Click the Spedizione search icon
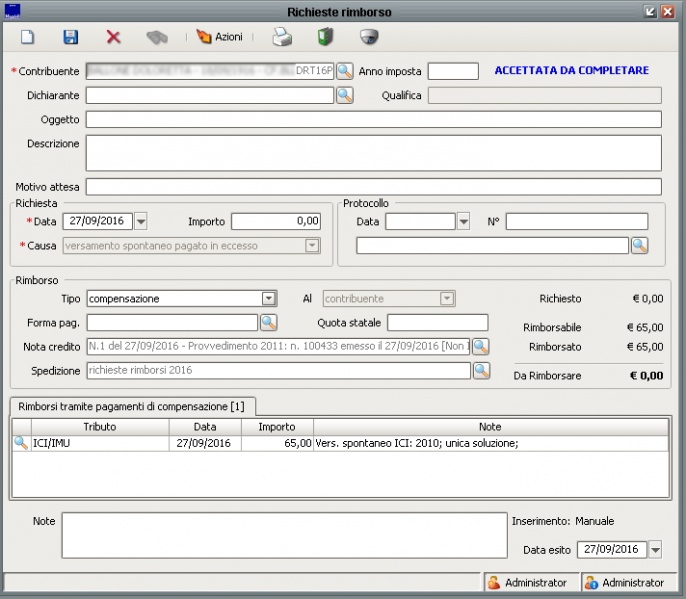This screenshot has height=599, width=686. tap(481, 370)
